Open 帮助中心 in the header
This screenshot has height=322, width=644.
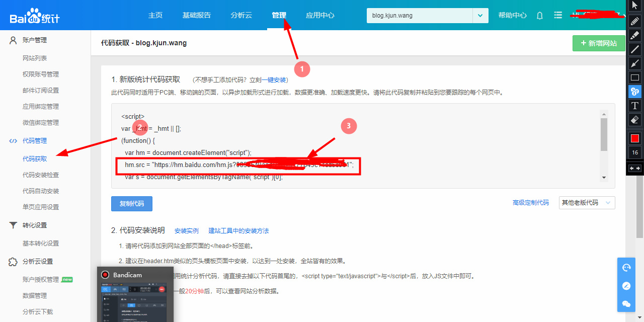pyautogui.click(x=512, y=16)
